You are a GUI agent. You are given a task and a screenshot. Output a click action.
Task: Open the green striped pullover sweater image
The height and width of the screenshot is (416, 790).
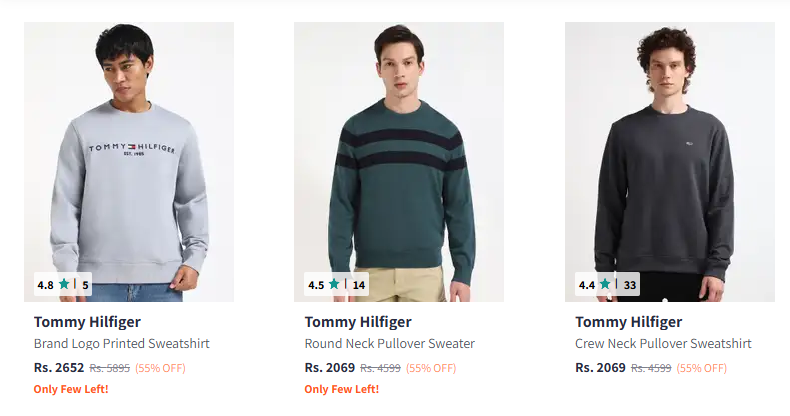(x=399, y=150)
